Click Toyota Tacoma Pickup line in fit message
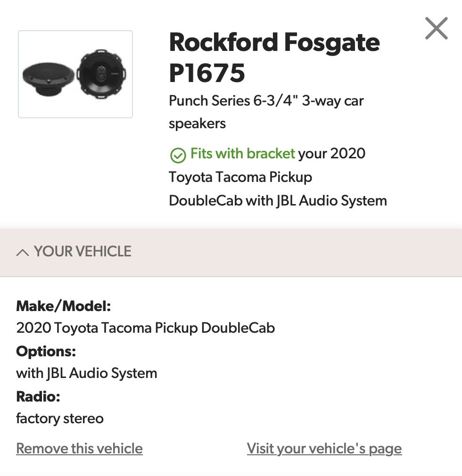This screenshot has width=462, height=476. click(x=240, y=177)
